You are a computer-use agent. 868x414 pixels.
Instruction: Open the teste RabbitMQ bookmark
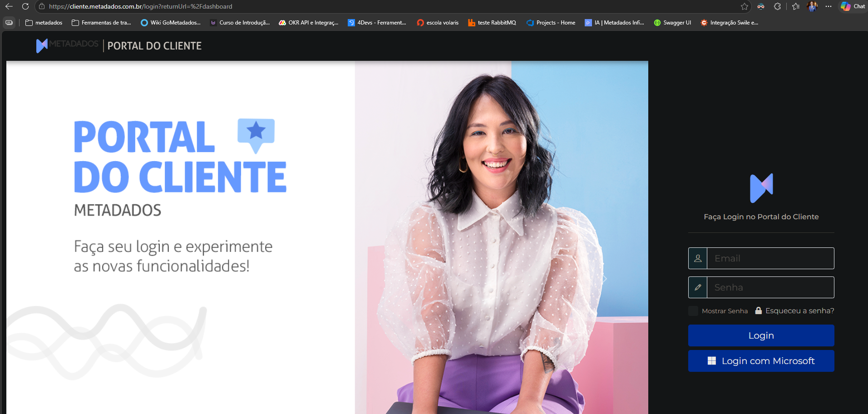coord(492,23)
